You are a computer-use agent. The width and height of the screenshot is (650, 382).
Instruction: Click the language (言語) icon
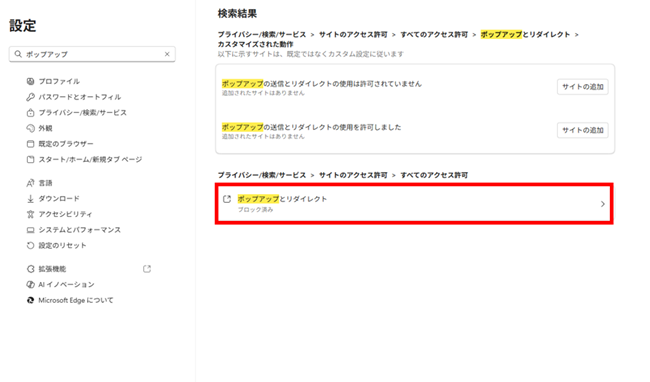click(x=30, y=183)
